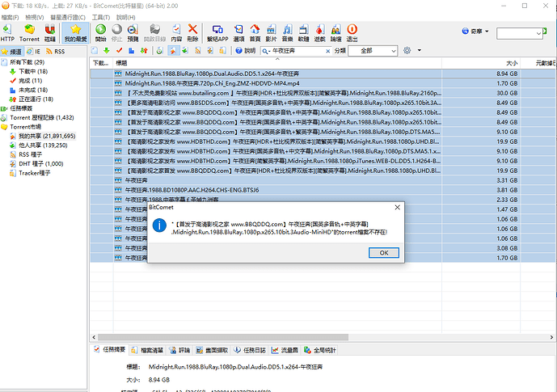
Task: Open the Torrent toolbar button
Action: pyautogui.click(x=29, y=32)
